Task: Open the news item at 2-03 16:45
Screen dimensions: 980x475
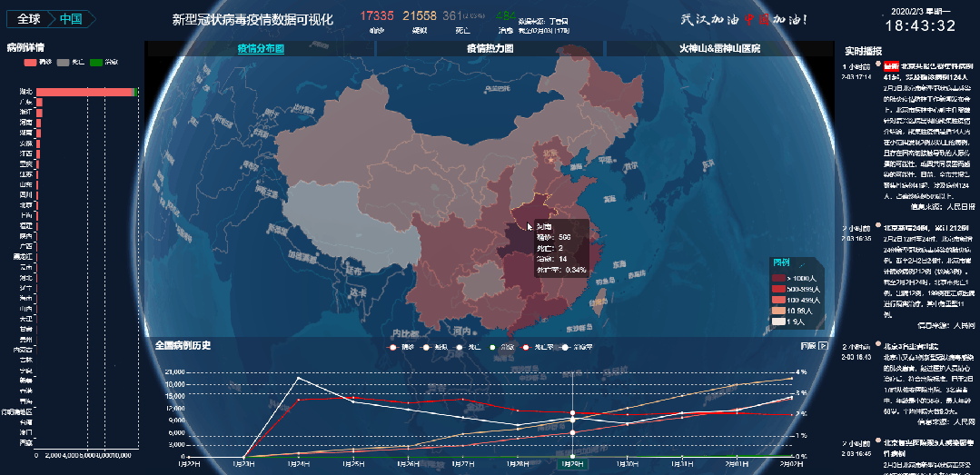Action: point(928,447)
